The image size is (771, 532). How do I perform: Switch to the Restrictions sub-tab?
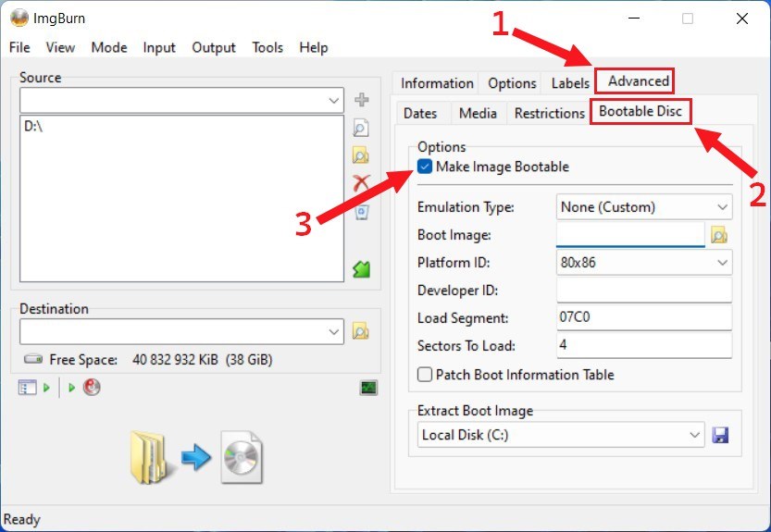549,113
